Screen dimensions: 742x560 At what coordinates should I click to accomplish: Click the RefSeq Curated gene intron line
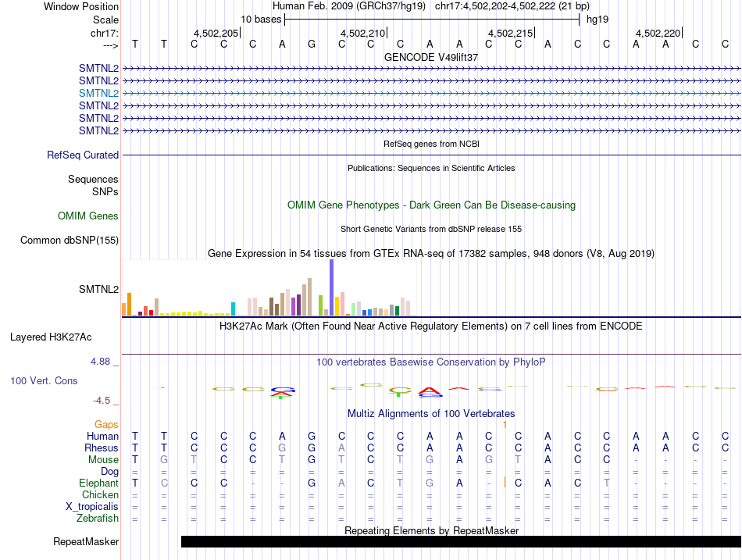(431, 155)
